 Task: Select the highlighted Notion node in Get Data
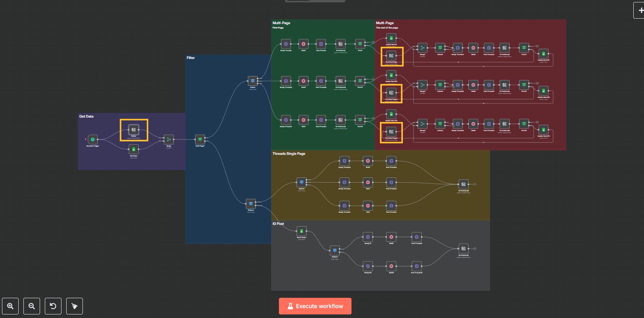tap(134, 129)
